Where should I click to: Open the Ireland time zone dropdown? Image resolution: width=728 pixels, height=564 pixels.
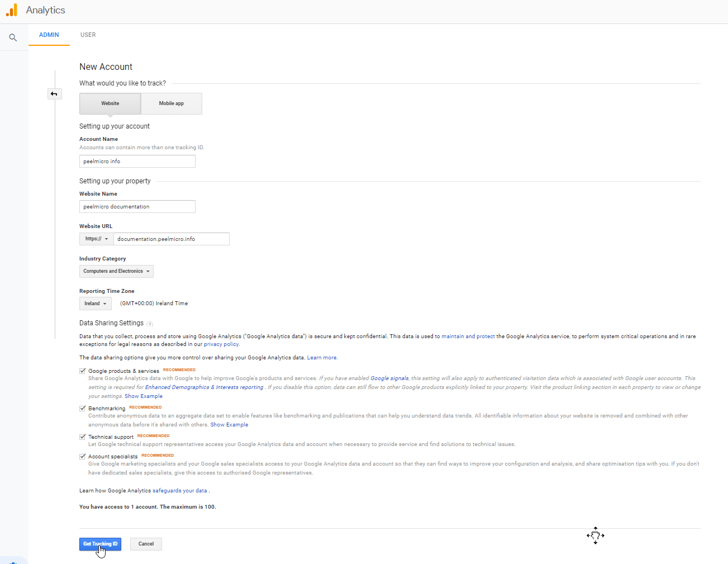click(x=96, y=304)
